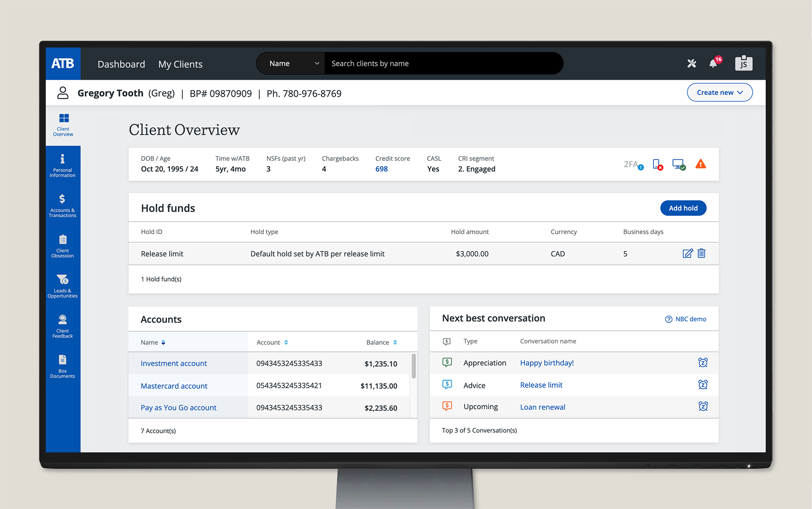Click the edit hold pencil icon
The image size is (812, 509).
pyautogui.click(x=687, y=254)
